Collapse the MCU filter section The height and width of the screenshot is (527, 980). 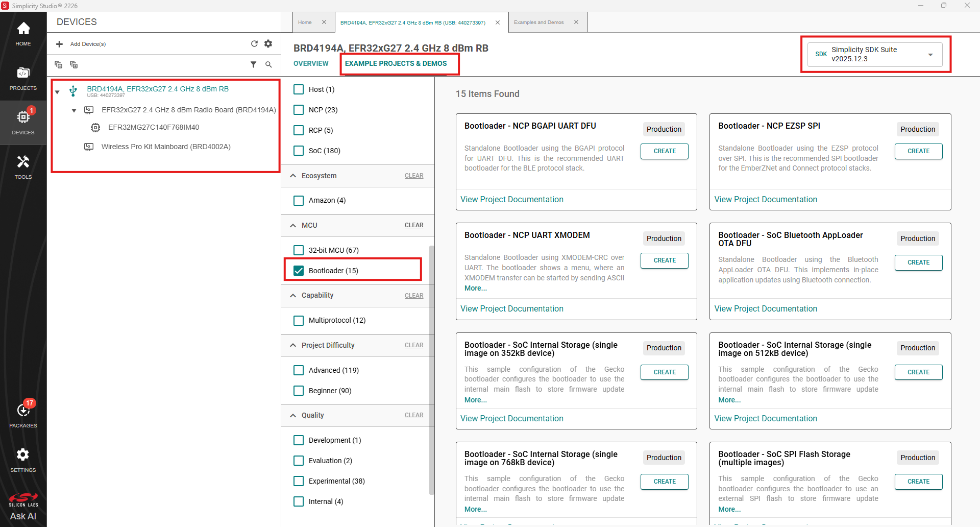293,225
